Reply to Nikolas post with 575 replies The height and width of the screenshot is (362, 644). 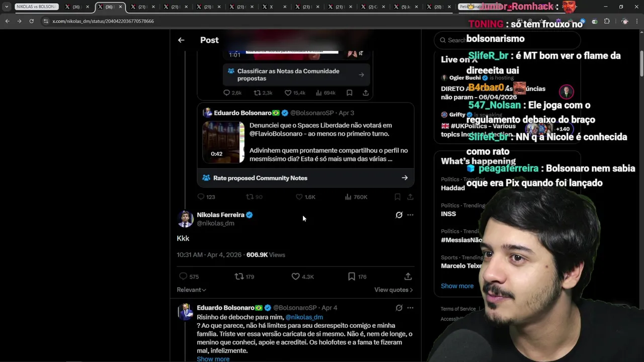[183, 277]
